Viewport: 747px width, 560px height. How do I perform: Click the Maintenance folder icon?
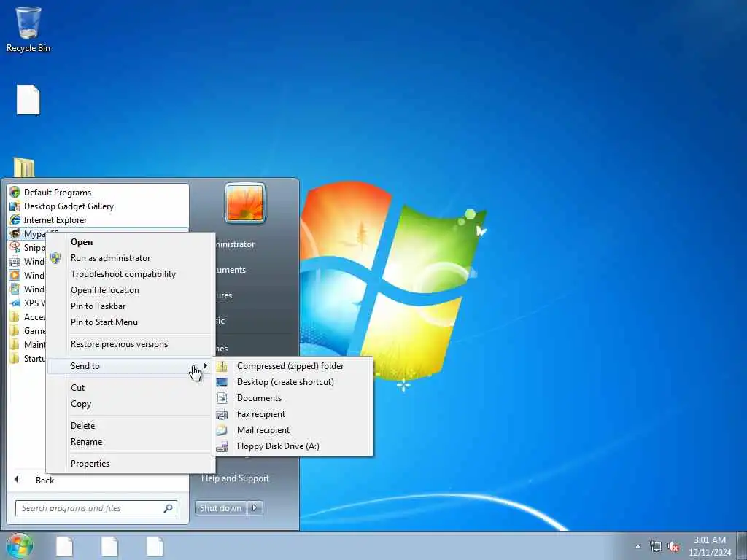[15, 344]
